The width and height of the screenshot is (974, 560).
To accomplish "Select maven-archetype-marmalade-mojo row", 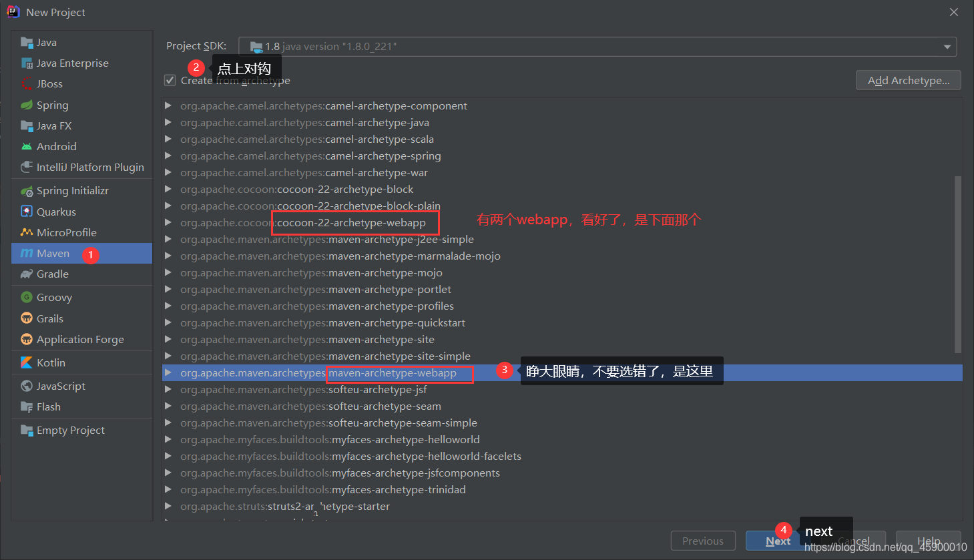I will click(x=562, y=256).
